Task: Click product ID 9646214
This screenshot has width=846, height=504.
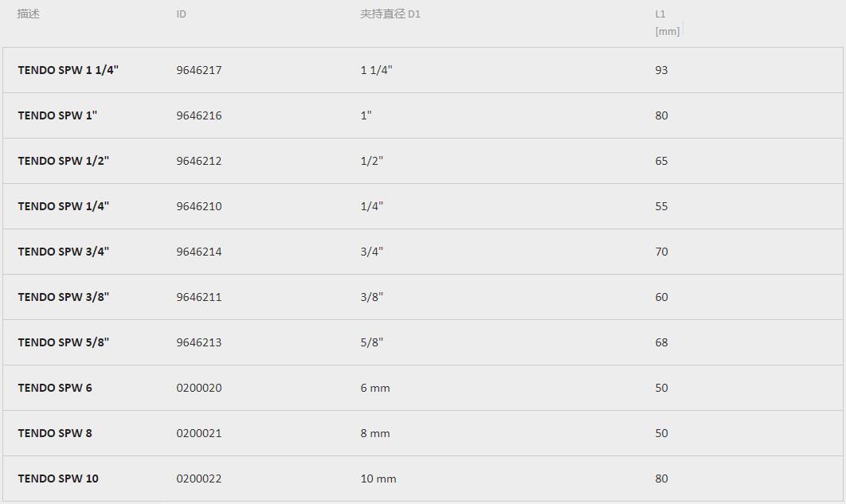Action: click(199, 252)
